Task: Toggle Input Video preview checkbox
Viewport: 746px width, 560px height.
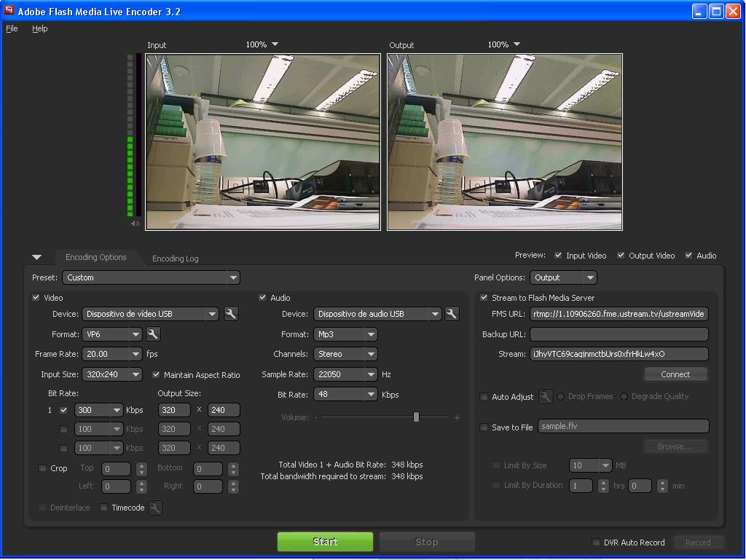Action: (558, 256)
